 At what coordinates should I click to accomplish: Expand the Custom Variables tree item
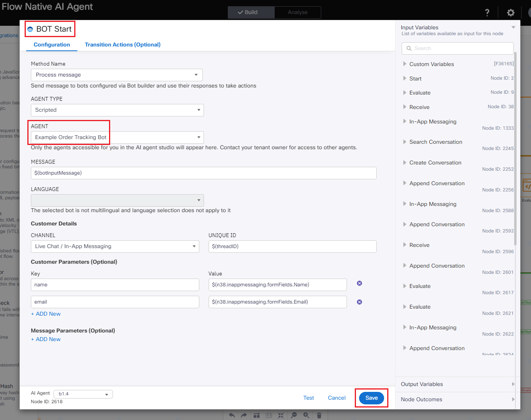coord(405,64)
